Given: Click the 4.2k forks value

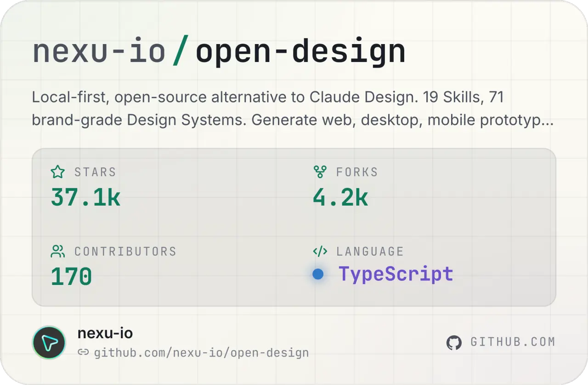Looking at the screenshot, I should pos(341,197).
